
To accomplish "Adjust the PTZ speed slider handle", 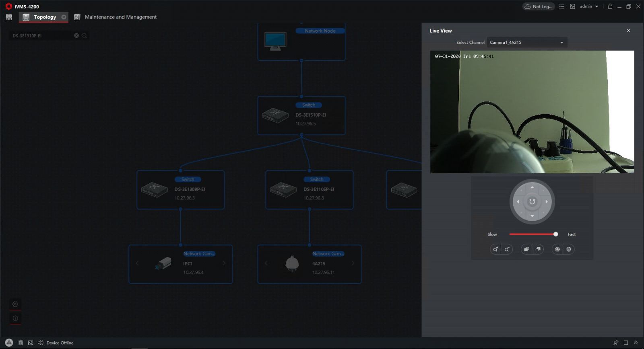I will 555,234.
